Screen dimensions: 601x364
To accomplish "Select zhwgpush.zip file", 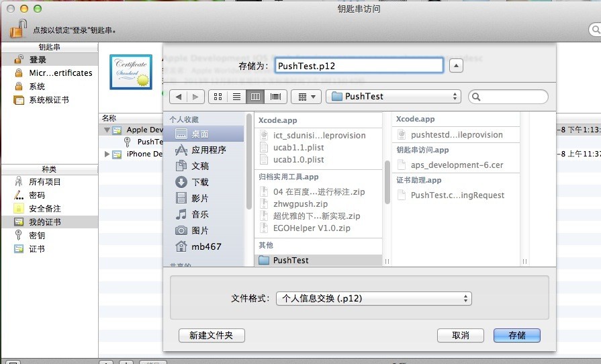I will [x=318, y=204].
